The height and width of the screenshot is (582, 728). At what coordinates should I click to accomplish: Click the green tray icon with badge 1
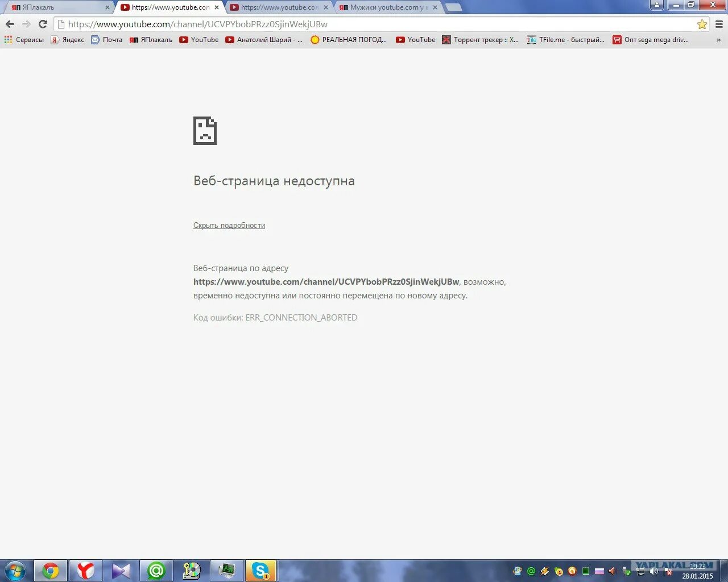coord(559,572)
